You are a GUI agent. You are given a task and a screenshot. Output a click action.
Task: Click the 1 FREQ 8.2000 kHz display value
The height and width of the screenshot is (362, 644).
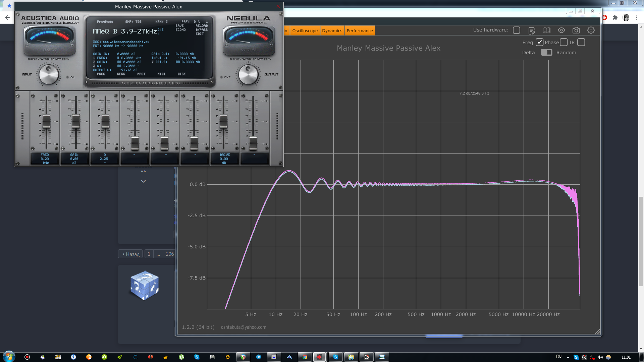pyautogui.click(x=129, y=58)
